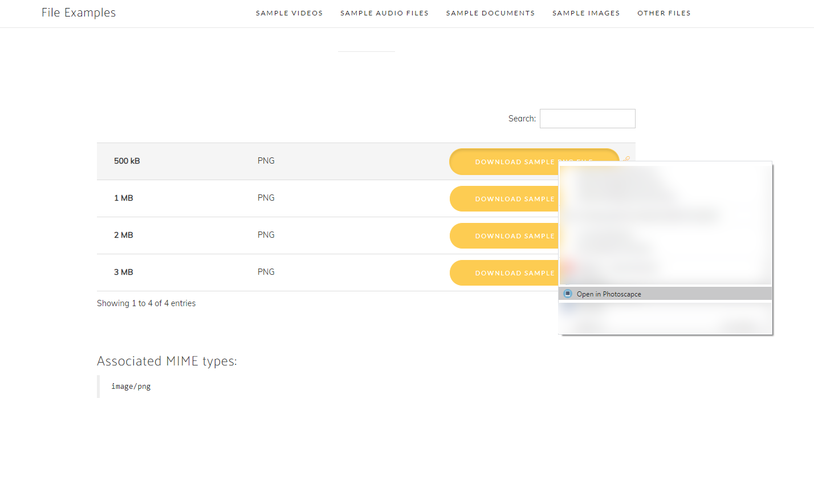Open the Sample Videos menu
814x504 pixels.
point(289,13)
